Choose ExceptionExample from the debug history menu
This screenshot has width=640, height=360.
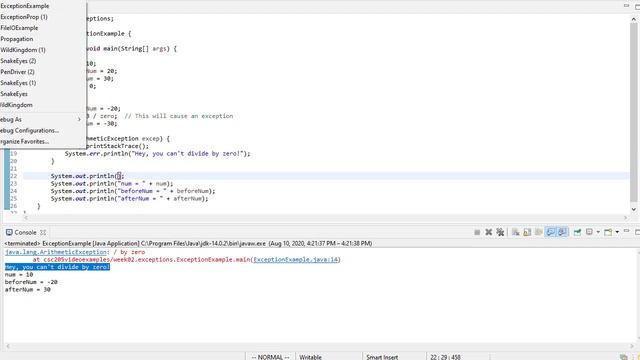tap(24, 6)
